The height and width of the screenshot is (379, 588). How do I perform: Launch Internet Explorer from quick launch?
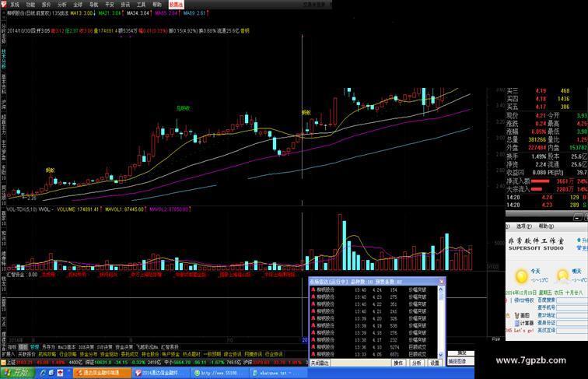(43, 373)
